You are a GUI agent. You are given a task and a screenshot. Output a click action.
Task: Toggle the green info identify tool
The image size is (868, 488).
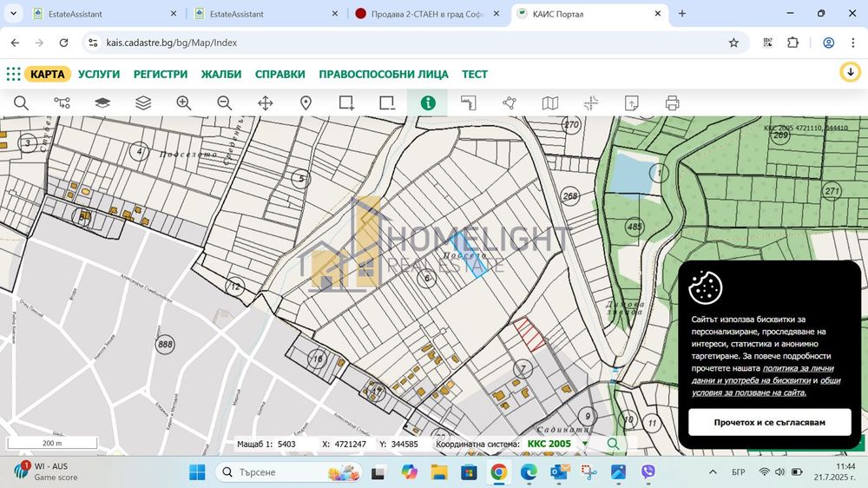pos(427,102)
